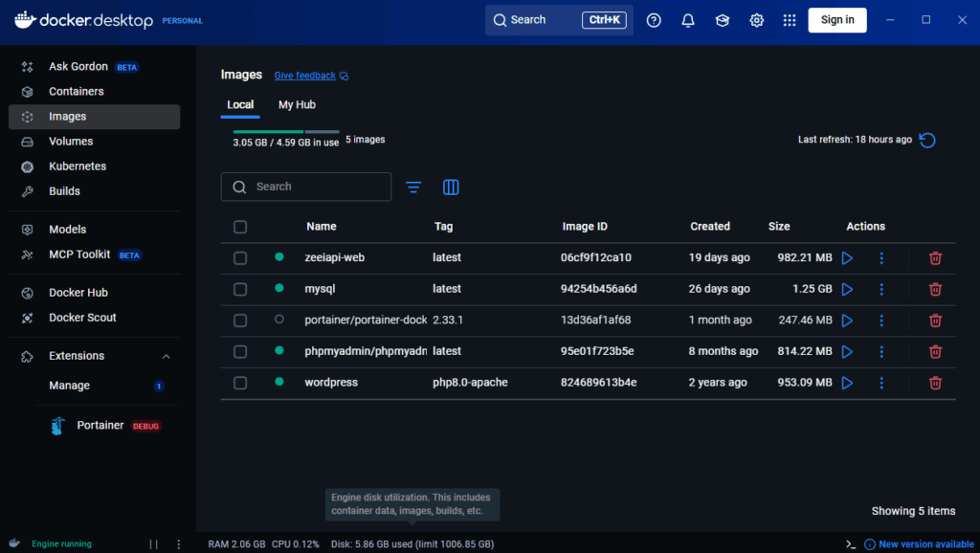The height and width of the screenshot is (553, 980).
Task: Tick the select-all images checkbox
Action: tap(240, 227)
